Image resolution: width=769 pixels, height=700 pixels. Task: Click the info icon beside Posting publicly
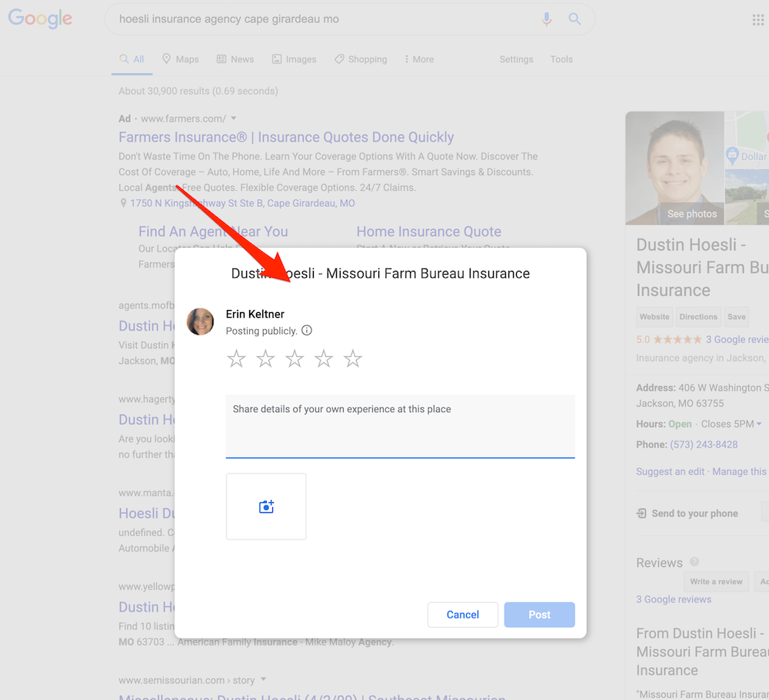(x=307, y=330)
